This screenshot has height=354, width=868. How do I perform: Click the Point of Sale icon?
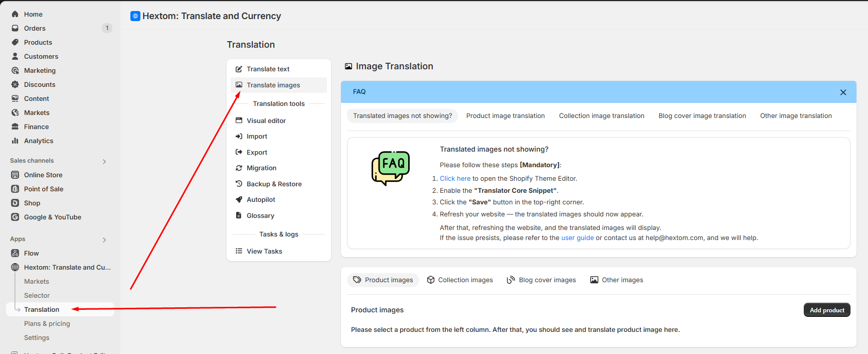pyautogui.click(x=15, y=189)
